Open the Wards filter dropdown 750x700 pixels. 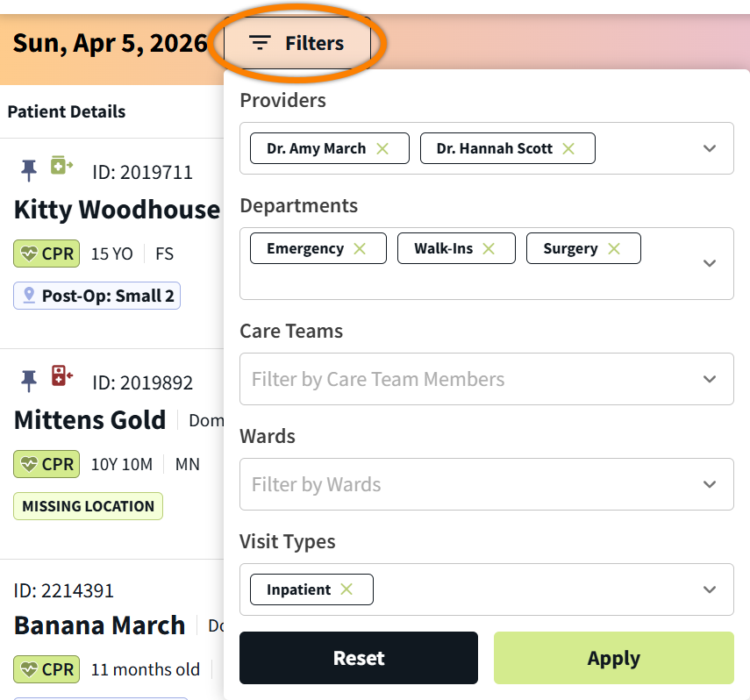click(710, 484)
